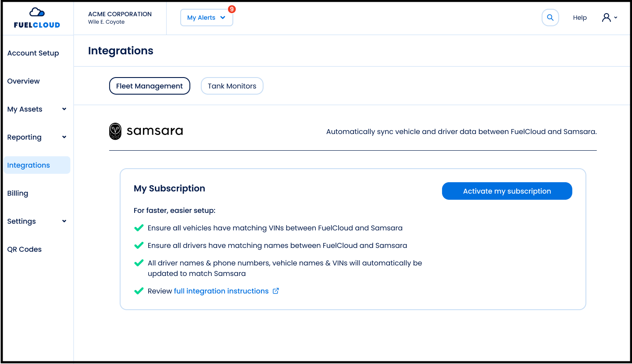The image size is (632, 364).
Task: Switch to the Tank Monitors tab
Action: pos(232,86)
